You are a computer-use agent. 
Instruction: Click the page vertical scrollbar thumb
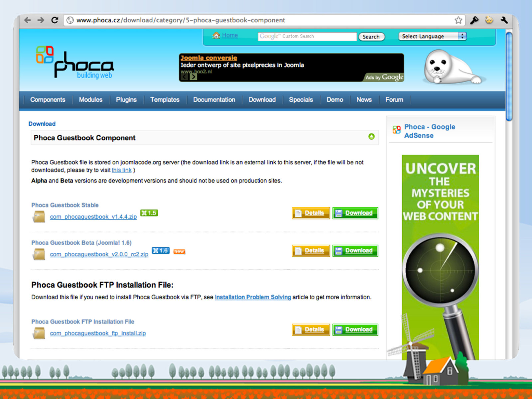click(x=509, y=76)
